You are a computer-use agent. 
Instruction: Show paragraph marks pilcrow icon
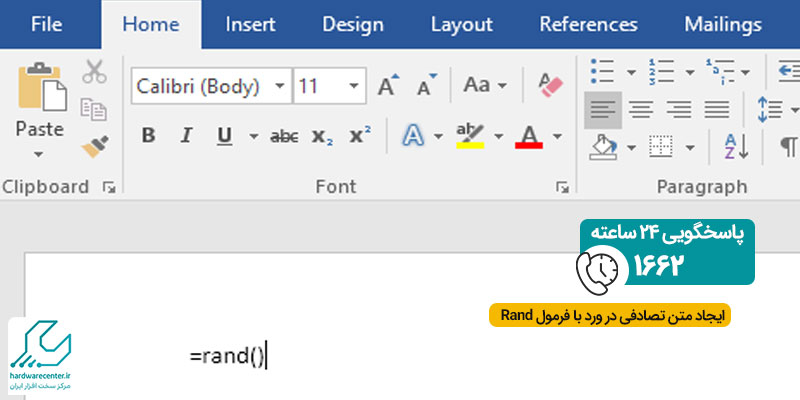point(788,147)
